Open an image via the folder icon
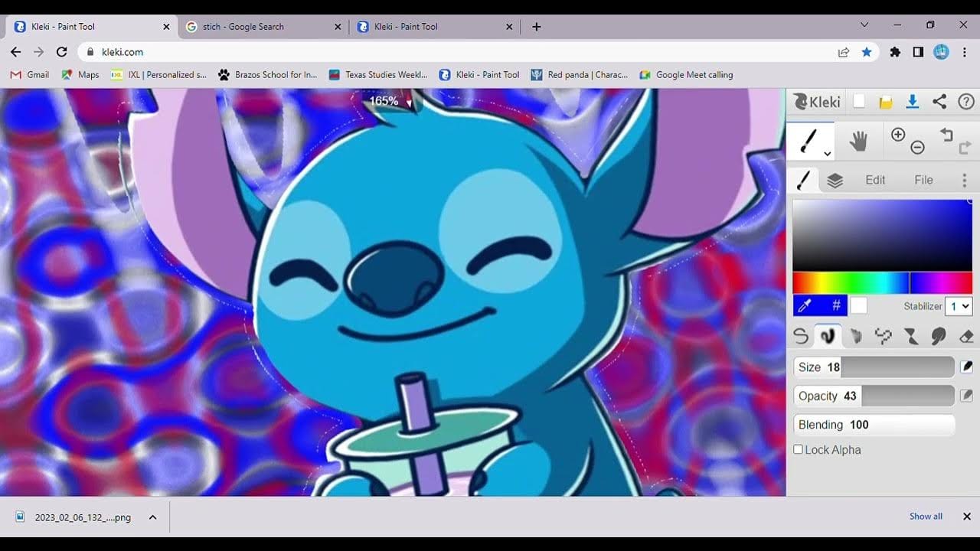This screenshot has width=980, height=551. pyautogui.click(x=886, y=102)
